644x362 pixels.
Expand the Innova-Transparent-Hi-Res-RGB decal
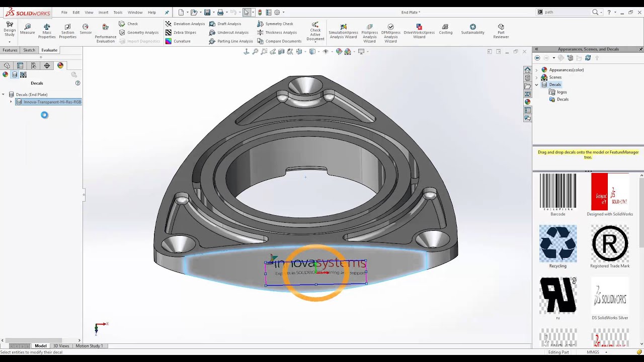11,102
